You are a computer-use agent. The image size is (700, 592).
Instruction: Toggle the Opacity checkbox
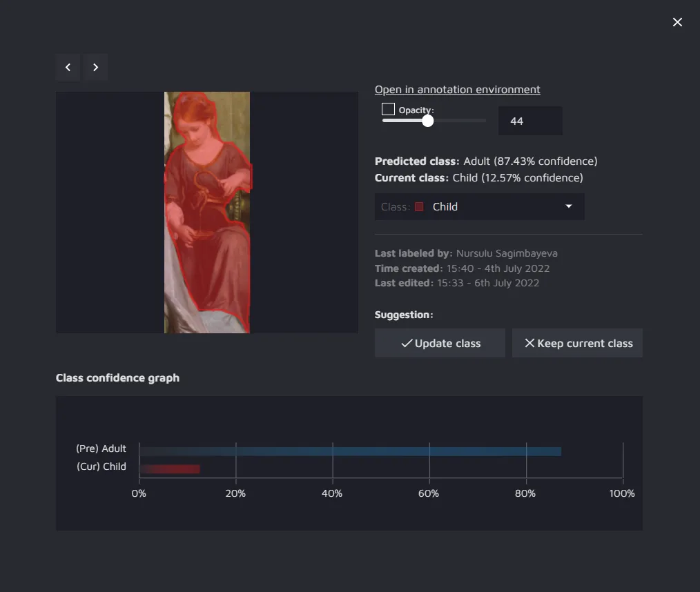pyautogui.click(x=388, y=109)
